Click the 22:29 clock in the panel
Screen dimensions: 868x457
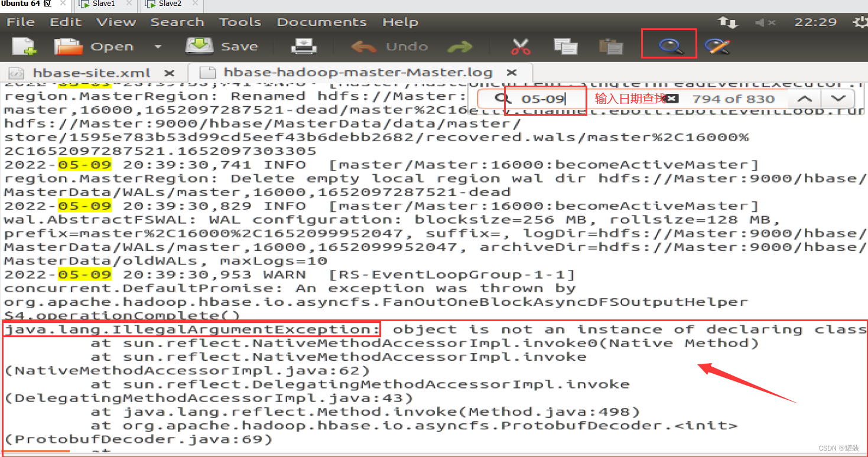point(815,22)
